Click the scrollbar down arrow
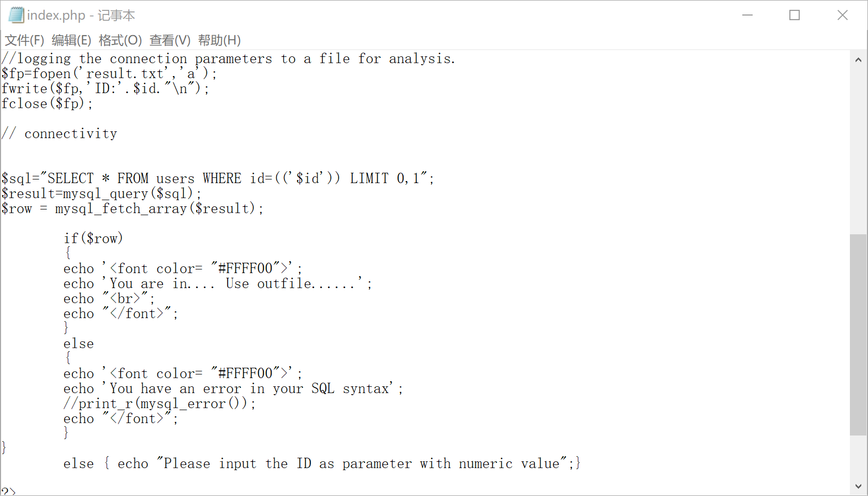868x496 pixels. pos(859,486)
